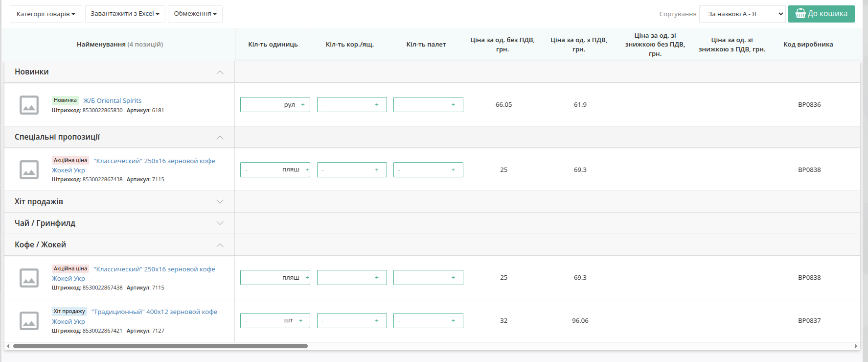Decrease pallets quantity for Oriental Spirits
868x362 pixels.
click(x=399, y=105)
